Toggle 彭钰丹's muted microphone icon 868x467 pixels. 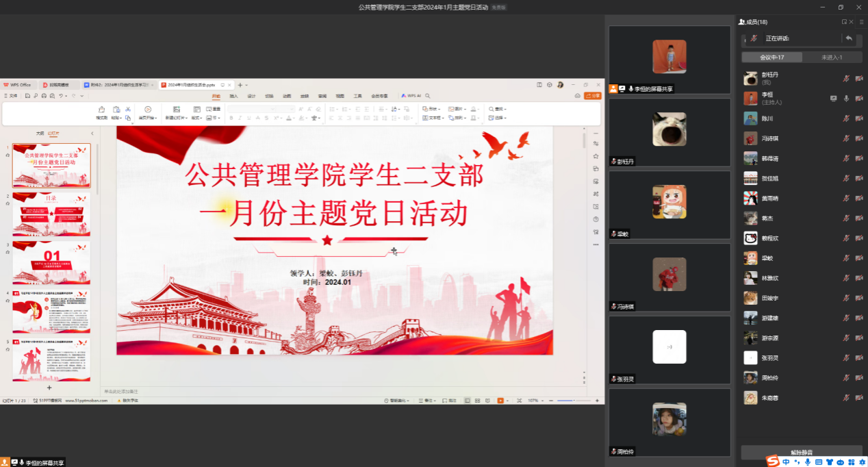(846, 79)
